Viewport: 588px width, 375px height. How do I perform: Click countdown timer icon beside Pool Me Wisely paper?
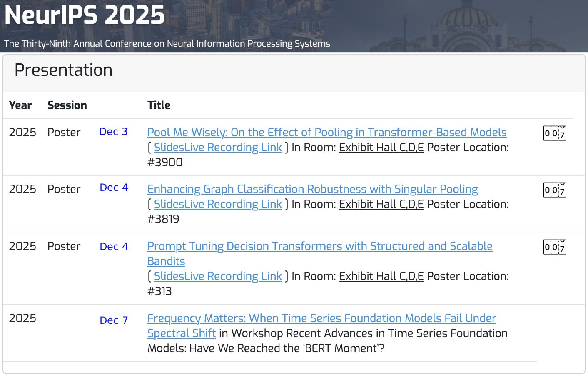[x=554, y=133]
